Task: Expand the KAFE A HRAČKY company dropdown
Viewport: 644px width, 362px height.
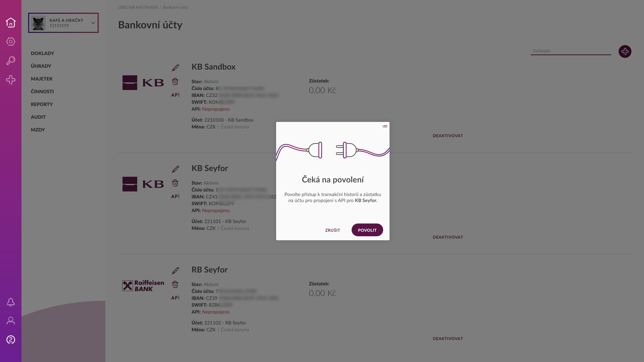Action: click(x=63, y=23)
